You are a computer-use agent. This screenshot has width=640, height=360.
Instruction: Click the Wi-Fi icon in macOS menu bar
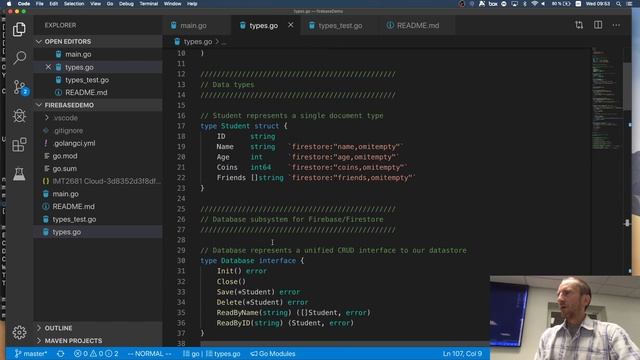pyautogui.click(x=534, y=4)
